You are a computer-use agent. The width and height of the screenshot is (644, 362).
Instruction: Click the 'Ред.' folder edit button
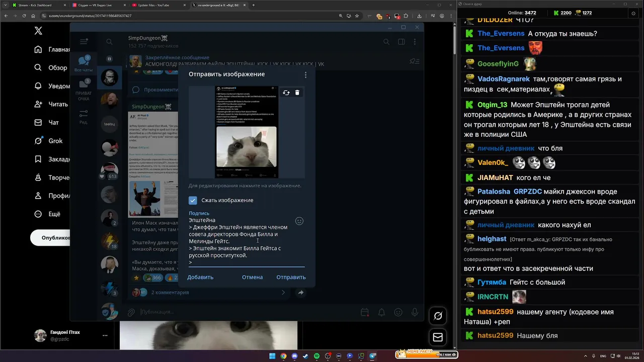[84, 116]
